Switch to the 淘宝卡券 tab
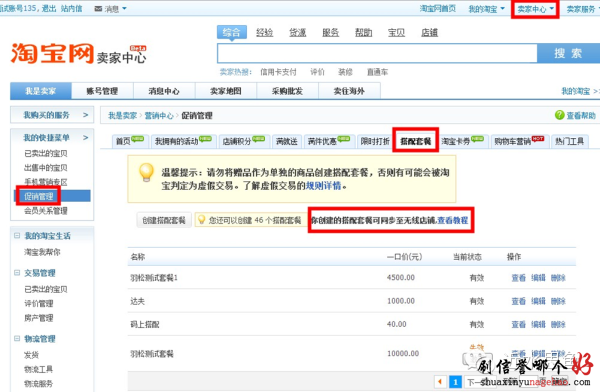The width and height of the screenshot is (600, 392). pos(463,141)
